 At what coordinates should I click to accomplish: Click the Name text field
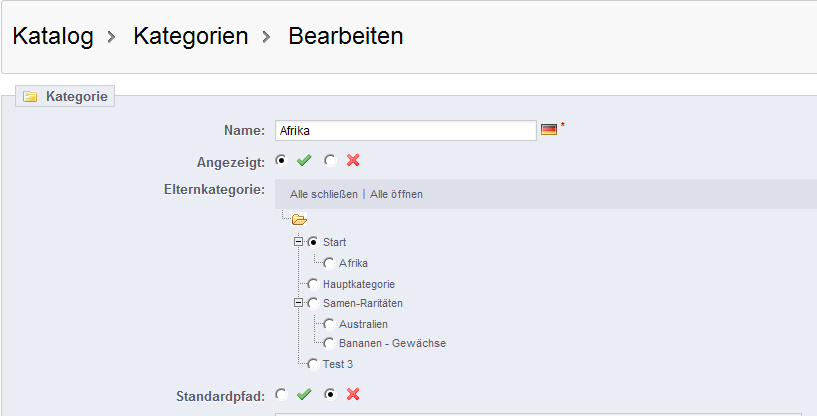click(405, 131)
